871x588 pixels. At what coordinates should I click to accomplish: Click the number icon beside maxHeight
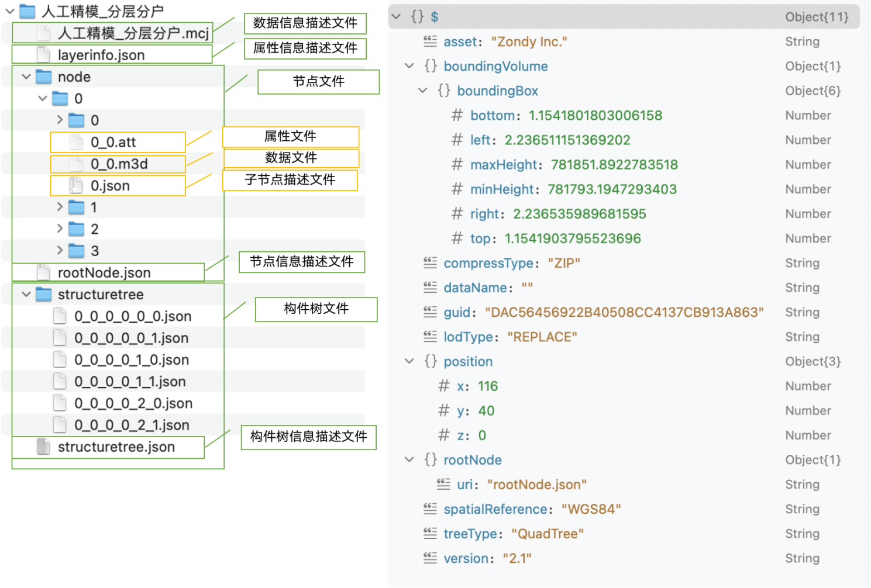pyautogui.click(x=457, y=165)
